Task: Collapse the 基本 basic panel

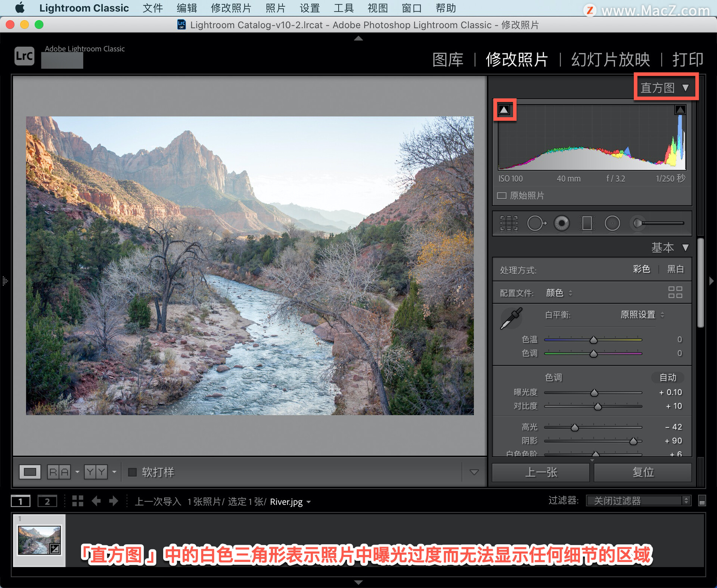Action: pyautogui.click(x=685, y=248)
